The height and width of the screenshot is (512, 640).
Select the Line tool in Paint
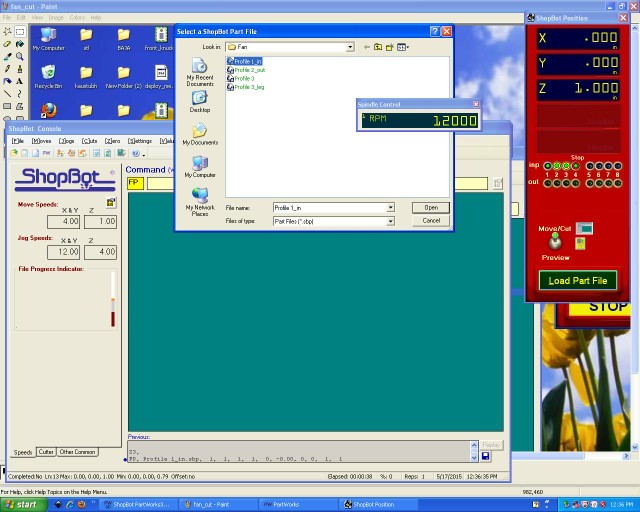(x=7, y=94)
